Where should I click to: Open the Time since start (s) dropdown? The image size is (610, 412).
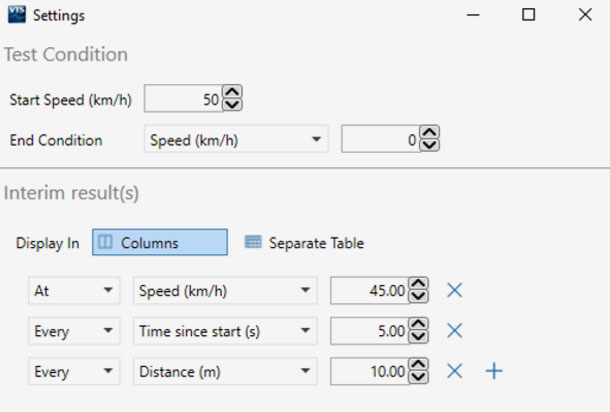coord(224,331)
